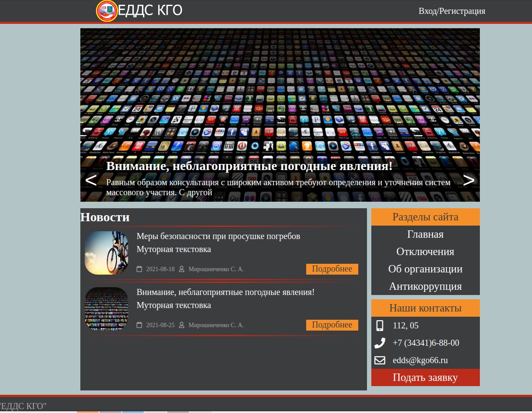Open Отключения section
Image resolution: width=532 pixels, height=413 pixels.
[x=426, y=252]
